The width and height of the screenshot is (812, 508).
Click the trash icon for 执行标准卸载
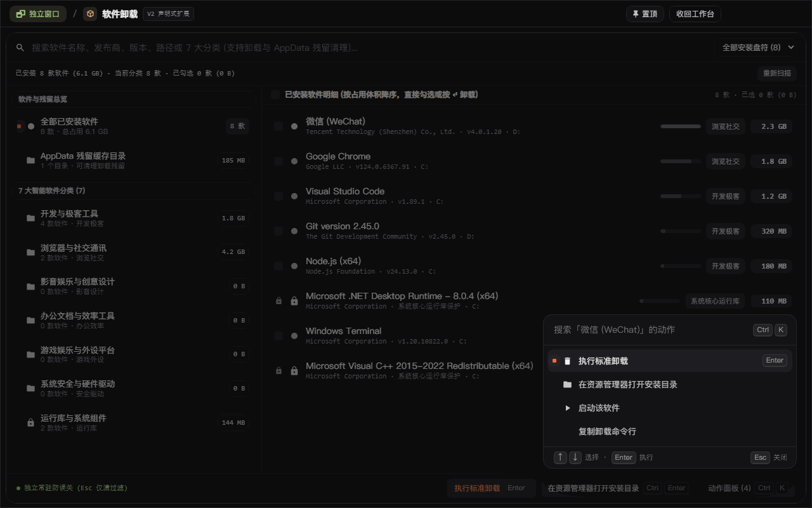click(x=567, y=361)
